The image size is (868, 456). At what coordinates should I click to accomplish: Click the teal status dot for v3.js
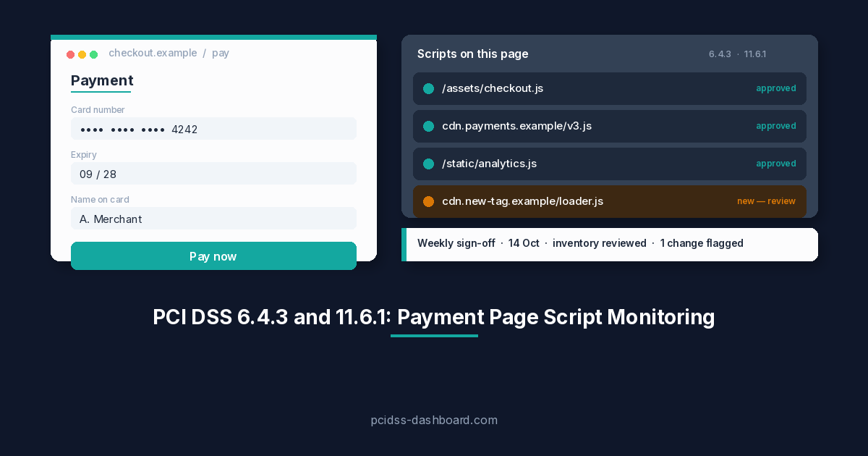point(428,126)
